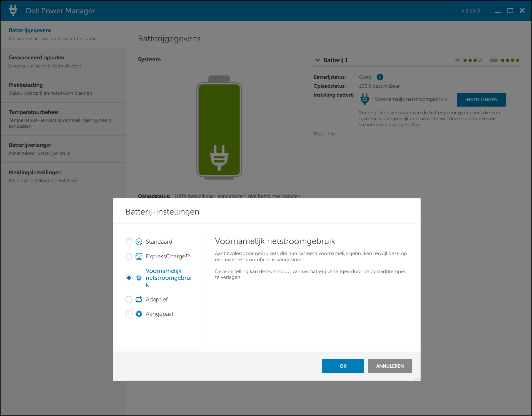
Task: Click the Dell Power Manager plug logo
Action: click(x=13, y=11)
